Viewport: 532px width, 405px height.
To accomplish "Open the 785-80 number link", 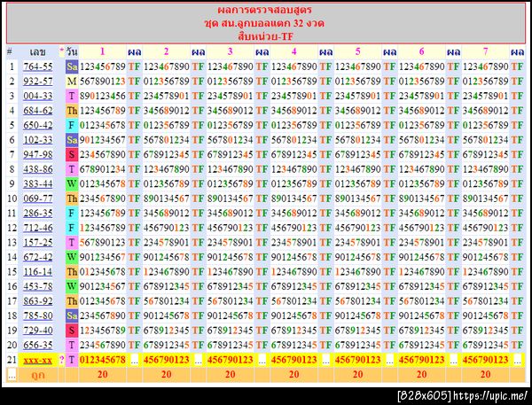I will point(37,315).
